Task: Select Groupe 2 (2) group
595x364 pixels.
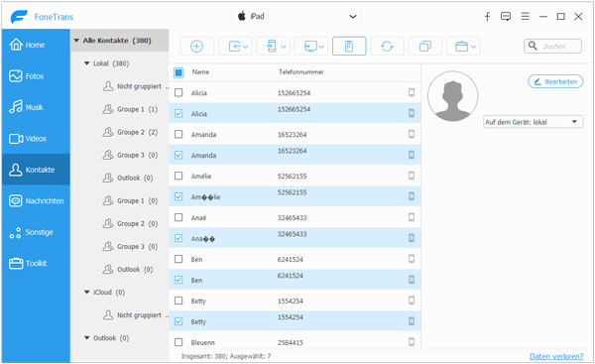Action: click(x=131, y=132)
